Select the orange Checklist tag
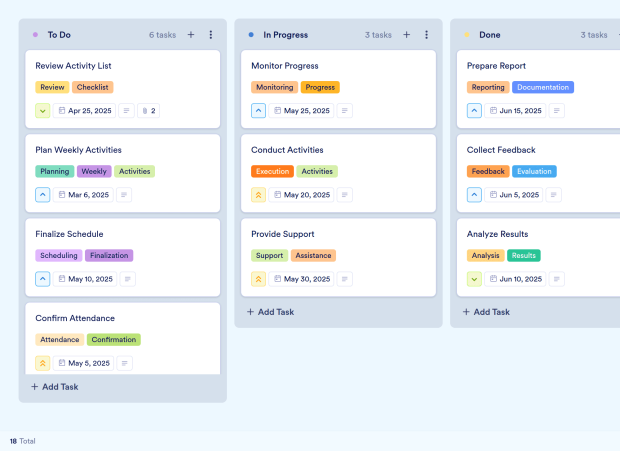 [x=93, y=87]
